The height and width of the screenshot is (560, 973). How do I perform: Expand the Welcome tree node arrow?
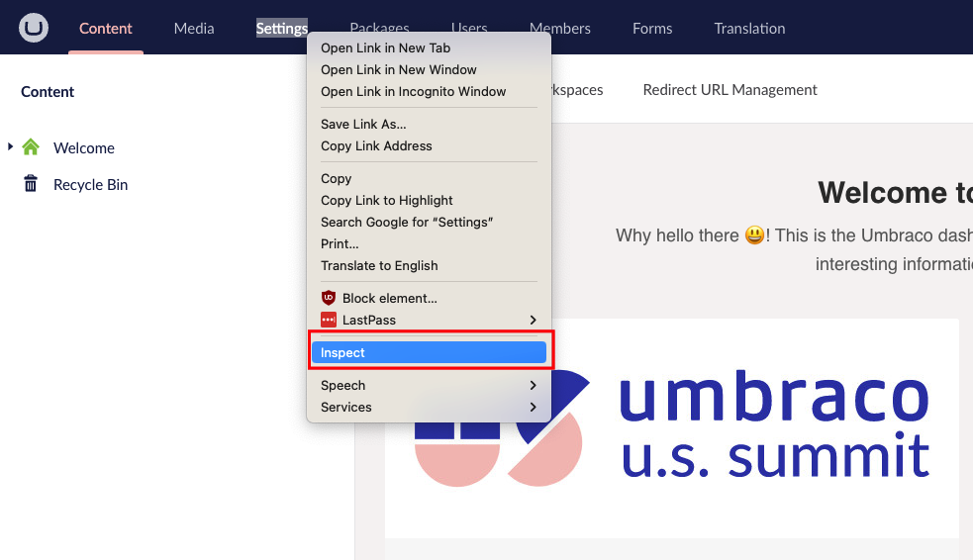click(10, 147)
